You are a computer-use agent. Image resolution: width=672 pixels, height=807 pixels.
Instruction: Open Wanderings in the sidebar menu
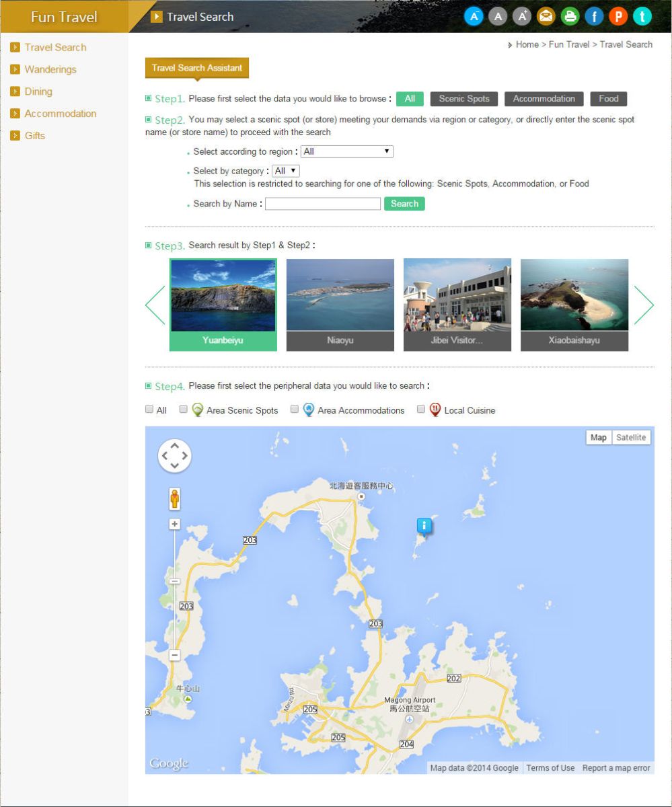click(x=50, y=69)
